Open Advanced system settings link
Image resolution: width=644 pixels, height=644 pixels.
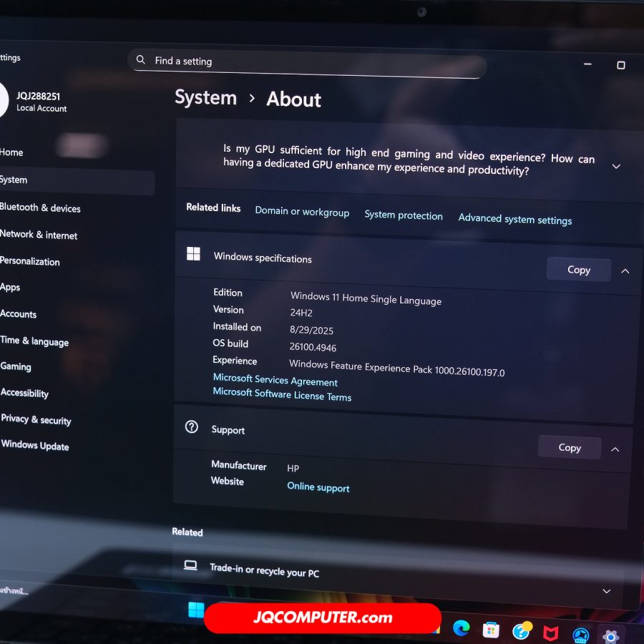515,220
